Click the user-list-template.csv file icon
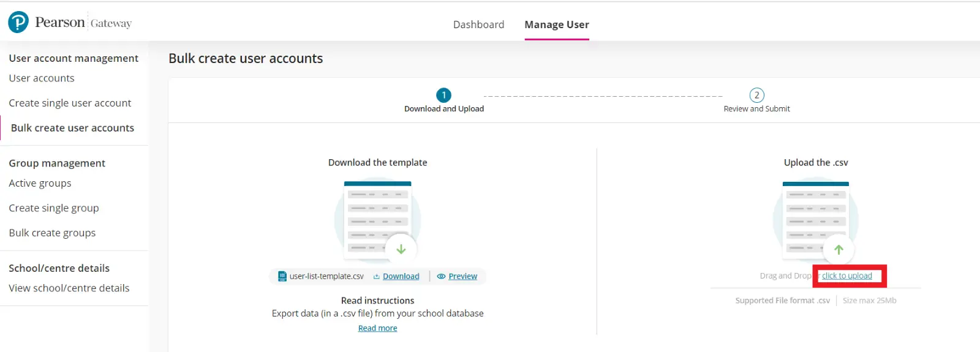The width and height of the screenshot is (980, 352). coord(282,276)
